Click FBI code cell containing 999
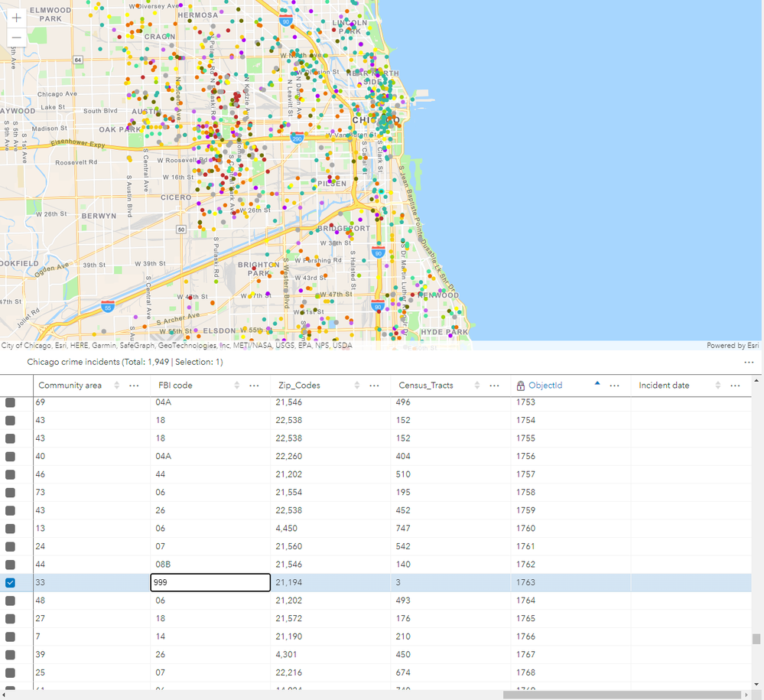 pos(210,582)
